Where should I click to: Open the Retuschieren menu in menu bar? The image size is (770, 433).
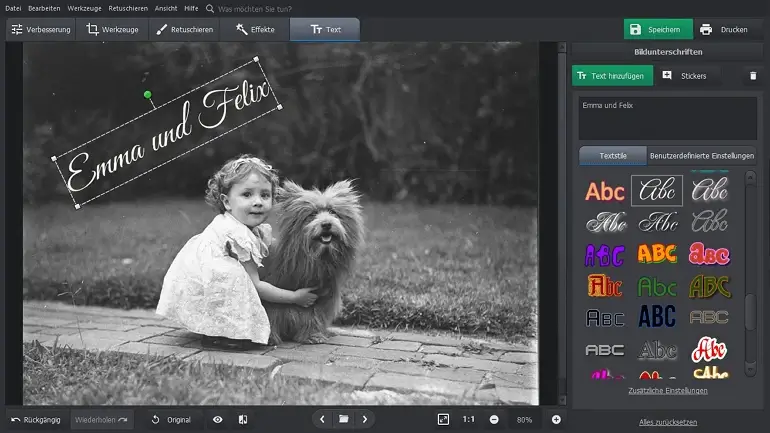point(128,8)
